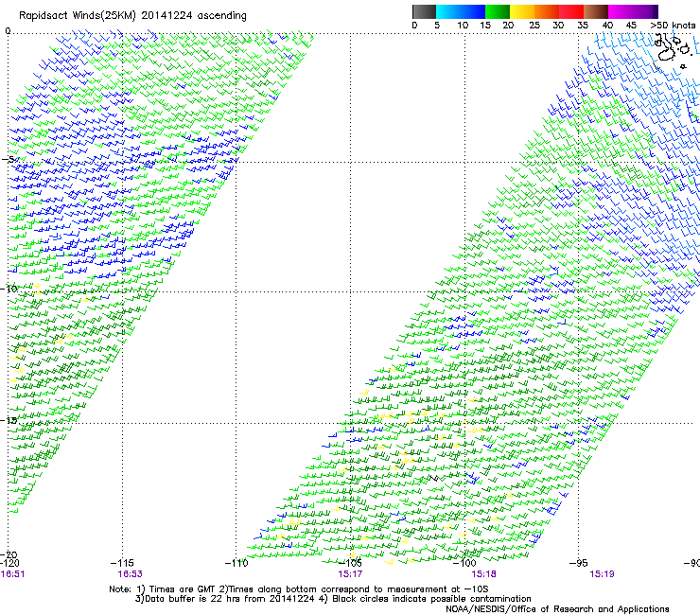Click the '>50 knots' legend label
The width and height of the screenshot is (700, 615).
(x=673, y=26)
